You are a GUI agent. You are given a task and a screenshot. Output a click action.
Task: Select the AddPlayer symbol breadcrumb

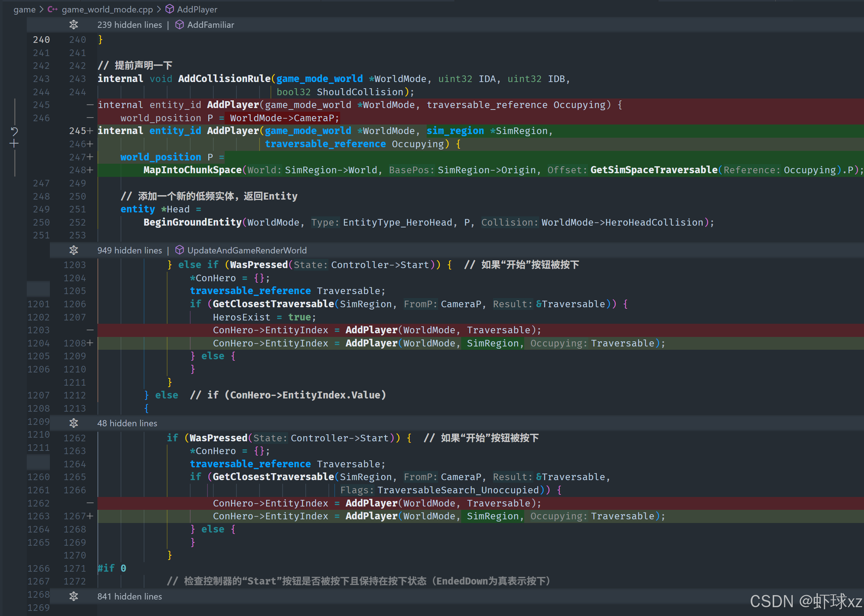pyautogui.click(x=197, y=9)
